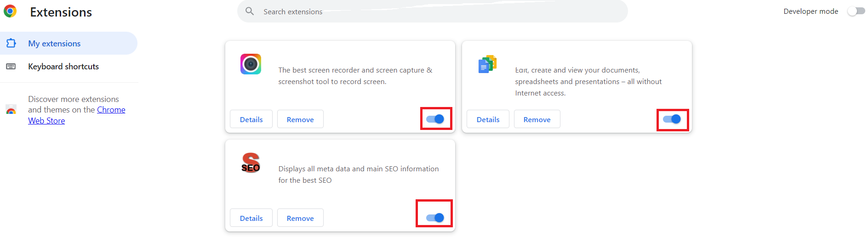Open Keyboard shortcuts section
This screenshot has width=868, height=242.
point(69,67)
